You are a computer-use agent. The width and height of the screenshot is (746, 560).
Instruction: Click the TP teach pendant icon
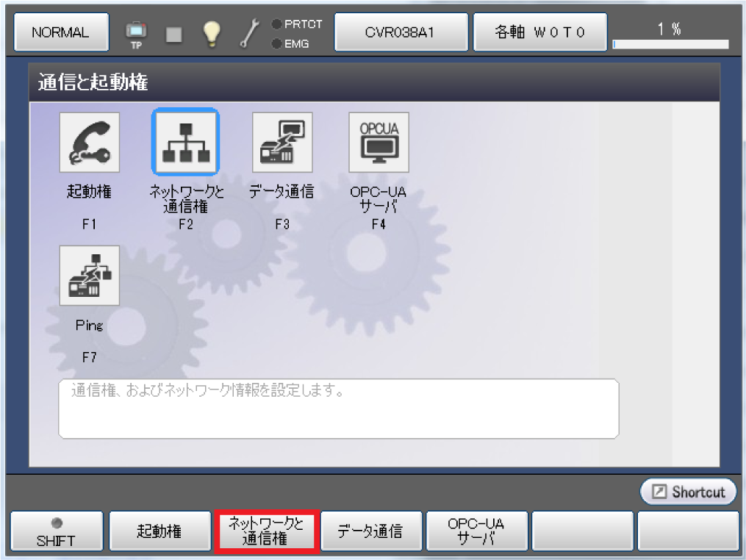click(x=137, y=33)
